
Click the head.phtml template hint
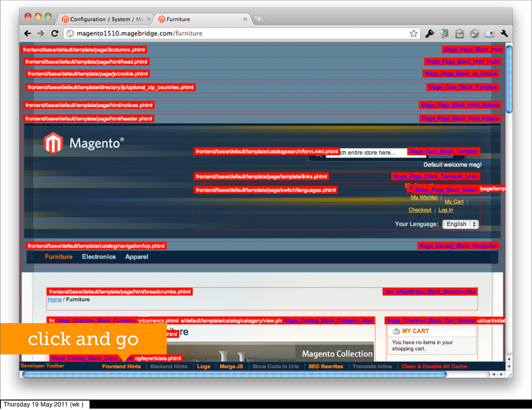[86, 62]
